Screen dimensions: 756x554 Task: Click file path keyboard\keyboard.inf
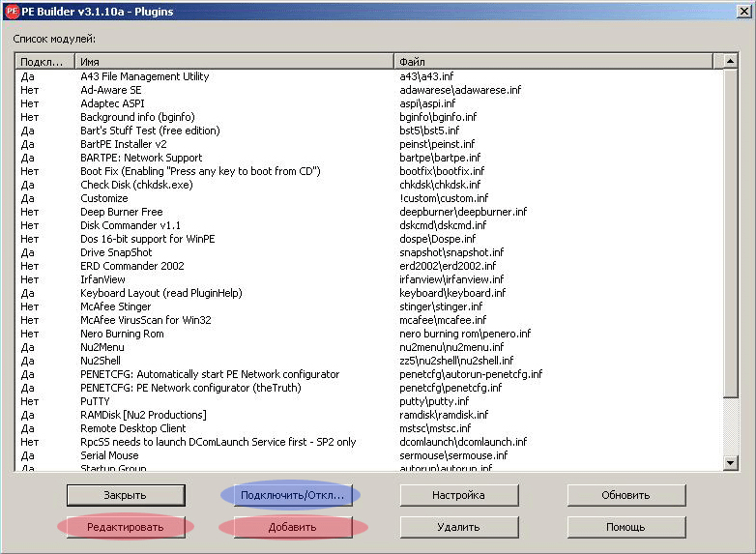pyautogui.click(x=452, y=293)
